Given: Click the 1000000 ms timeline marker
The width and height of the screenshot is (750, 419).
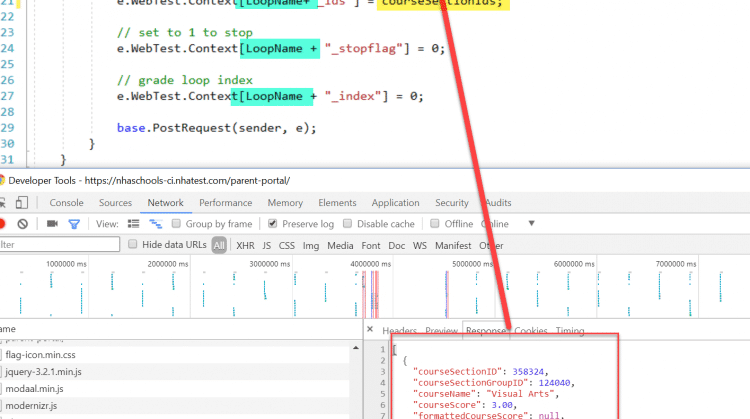Looking at the screenshot, I should click(66, 264).
